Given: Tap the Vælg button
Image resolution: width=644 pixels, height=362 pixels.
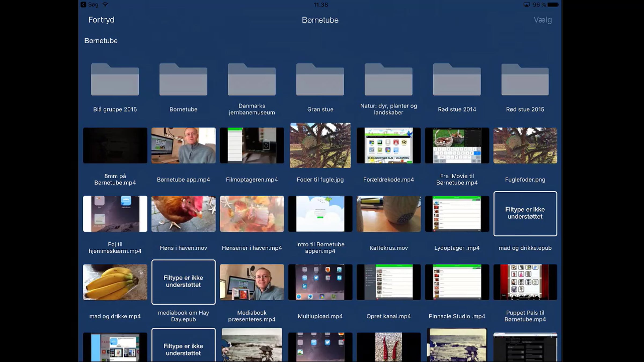Looking at the screenshot, I should (543, 20).
